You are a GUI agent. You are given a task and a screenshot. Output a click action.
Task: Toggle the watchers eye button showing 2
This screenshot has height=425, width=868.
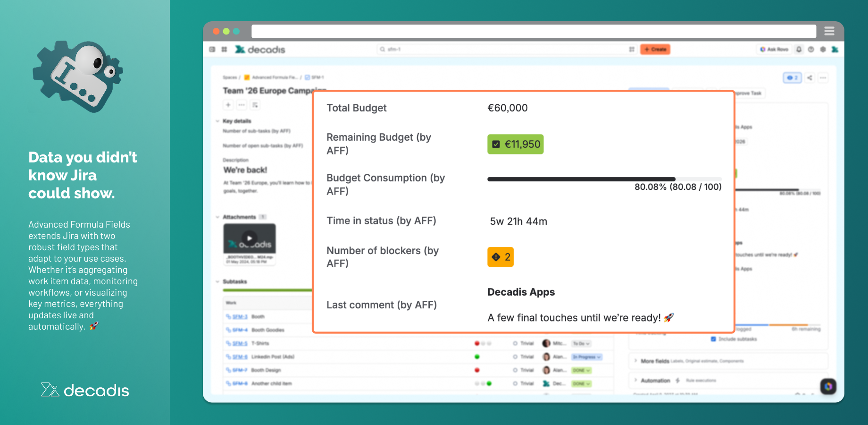click(x=793, y=78)
